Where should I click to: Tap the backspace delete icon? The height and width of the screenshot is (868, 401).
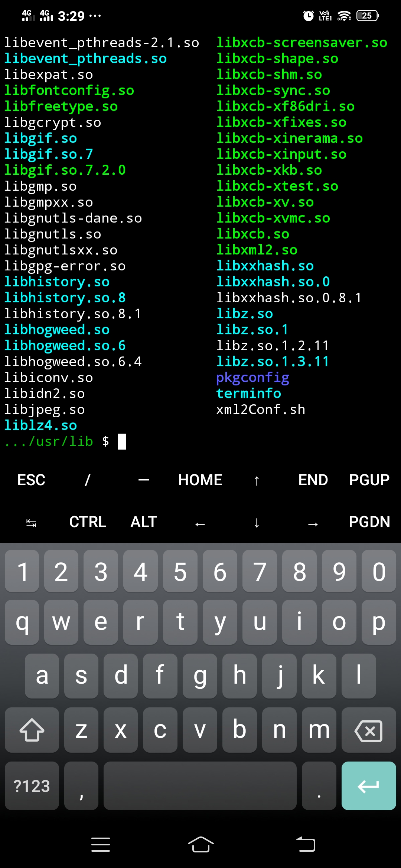[369, 730]
